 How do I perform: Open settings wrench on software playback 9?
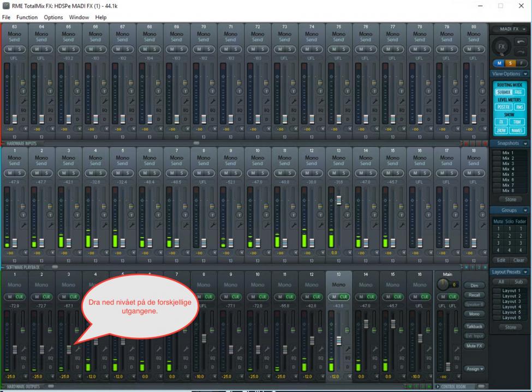(x=240, y=225)
